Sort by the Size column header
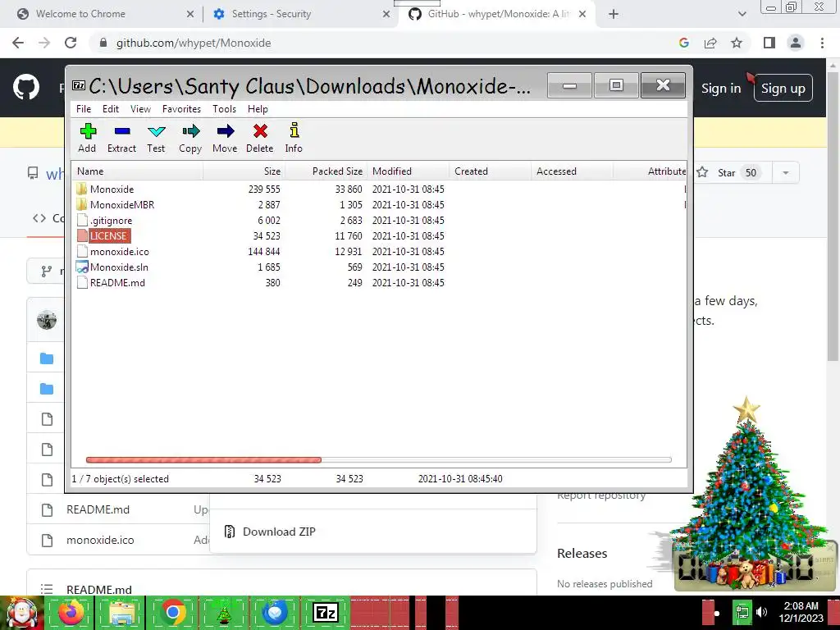This screenshot has width=840, height=630. [244, 171]
